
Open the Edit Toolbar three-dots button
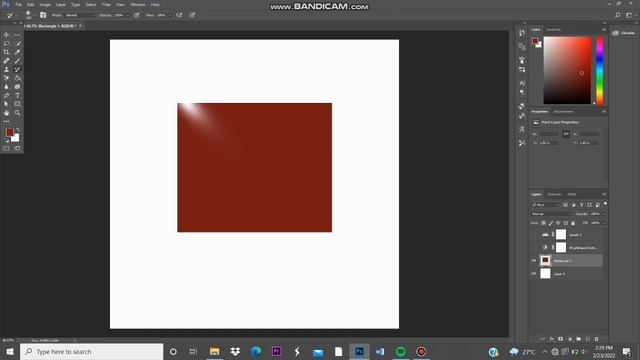pyautogui.click(x=6, y=121)
